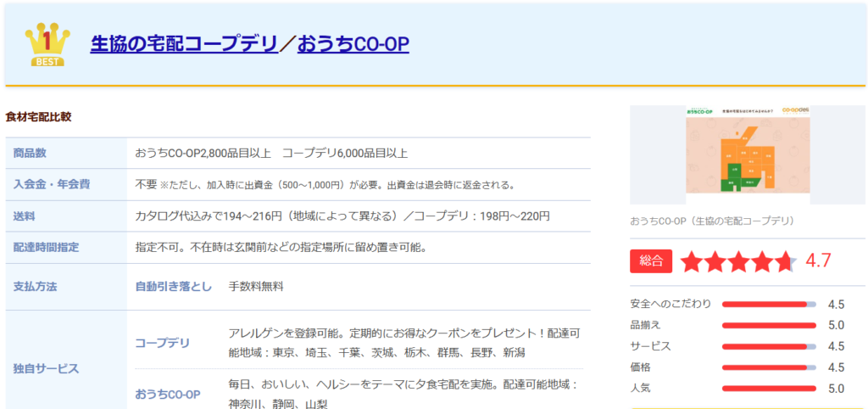The image size is (868, 409).
Task: Click the partially filled fifth rating star
Action: [784, 261]
